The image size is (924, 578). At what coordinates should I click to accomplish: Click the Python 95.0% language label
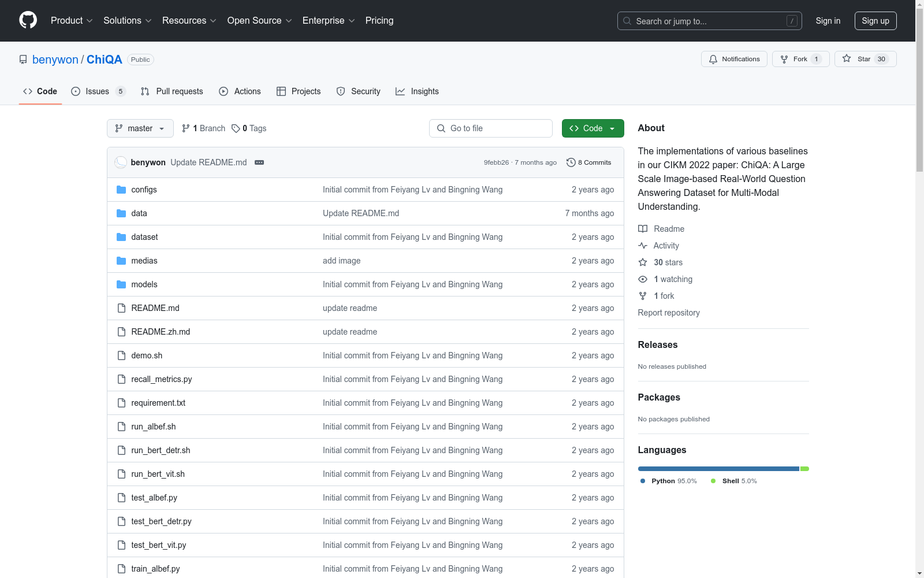click(x=669, y=481)
